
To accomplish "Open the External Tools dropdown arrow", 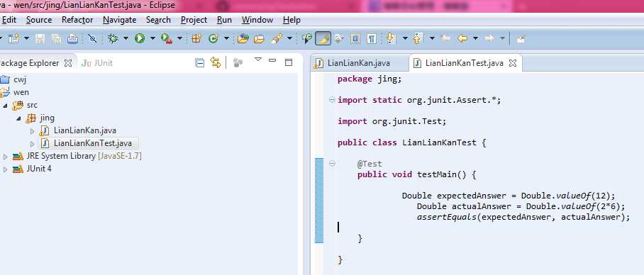I will tap(179, 38).
